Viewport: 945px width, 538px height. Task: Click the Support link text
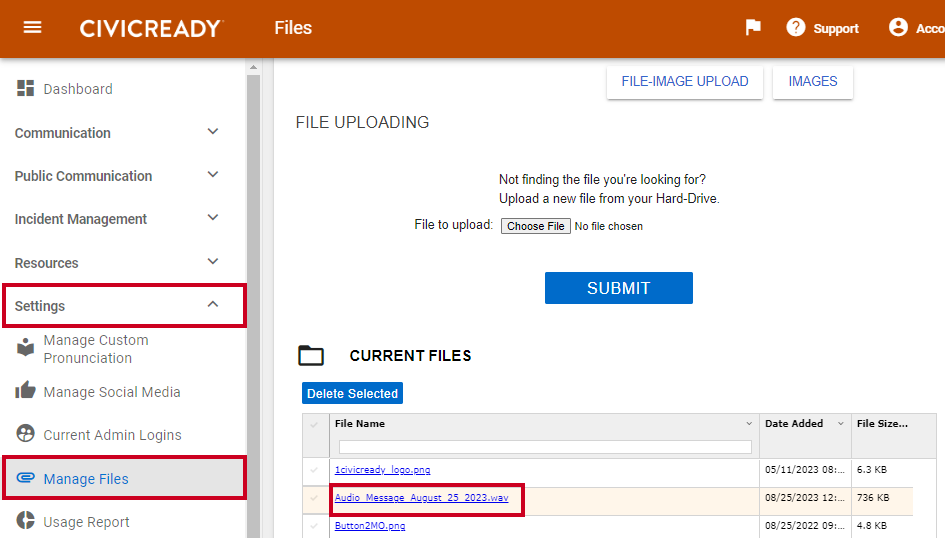pos(836,28)
